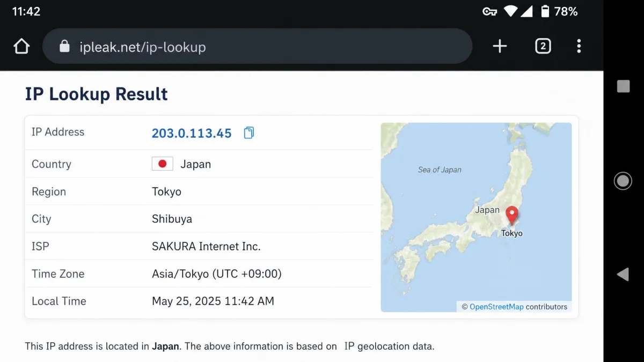Open a new tab with plus icon
Screen dimensions: 644x362
500,46
